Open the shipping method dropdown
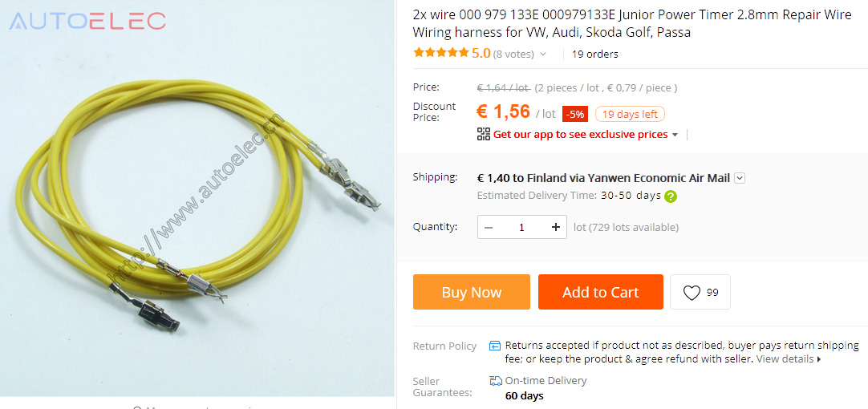The image size is (868, 409). tap(740, 178)
